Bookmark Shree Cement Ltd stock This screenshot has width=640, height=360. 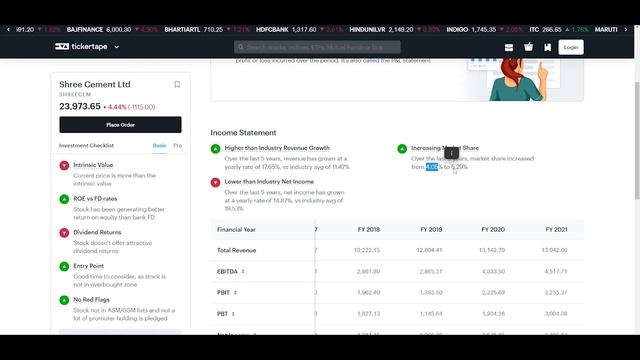177,84
